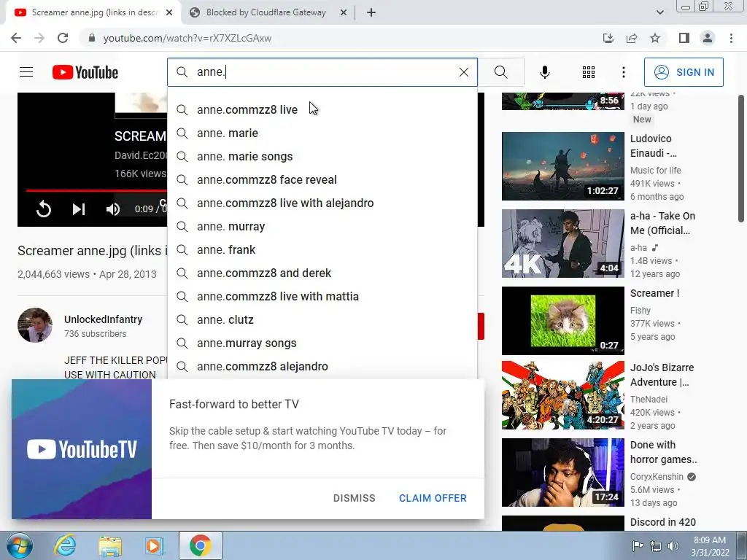Go to YouTube home via logo
Viewport: 747px width, 560px height.
pos(85,72)
